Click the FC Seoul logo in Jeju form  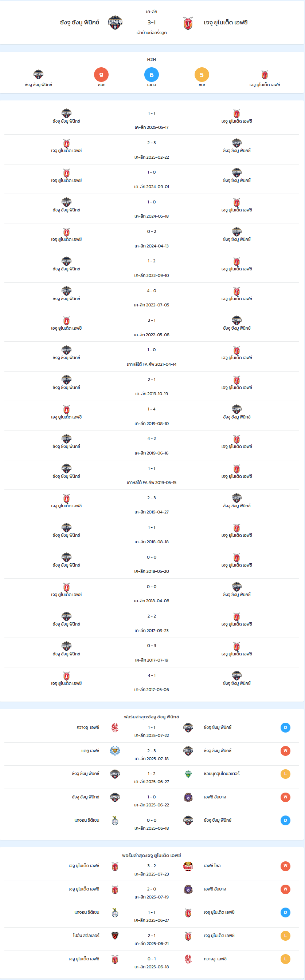188,866
